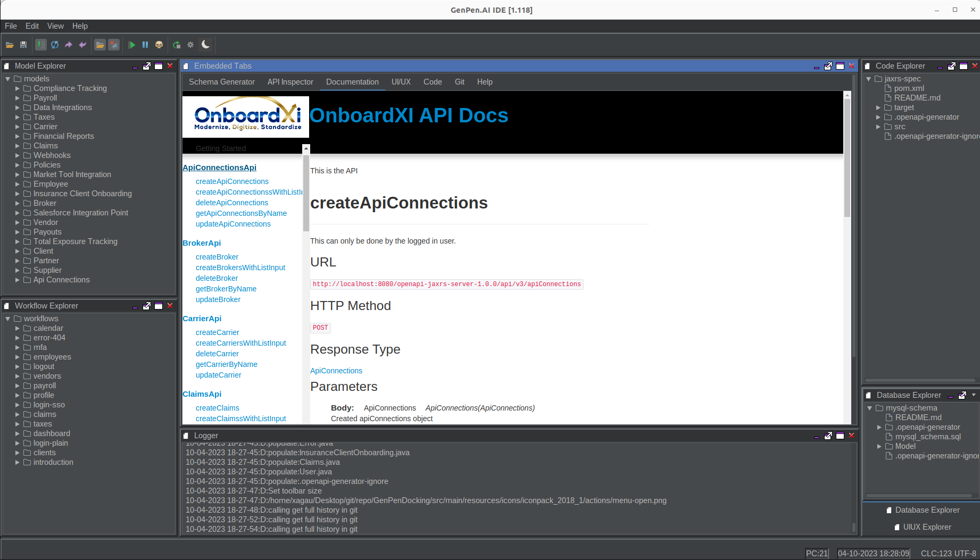Open the Database Explorer panel dropdown arrow
This screenshot has height=560, width=980.
[974, 395]
